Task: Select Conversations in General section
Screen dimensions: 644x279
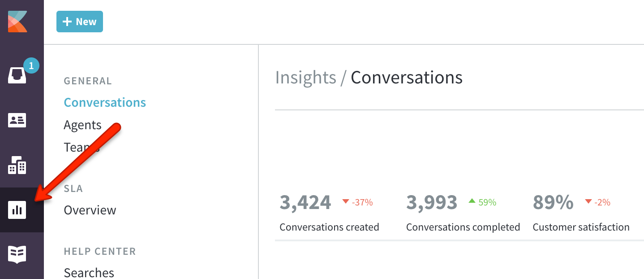Action: pyautogui.click(x=105, y=102)
